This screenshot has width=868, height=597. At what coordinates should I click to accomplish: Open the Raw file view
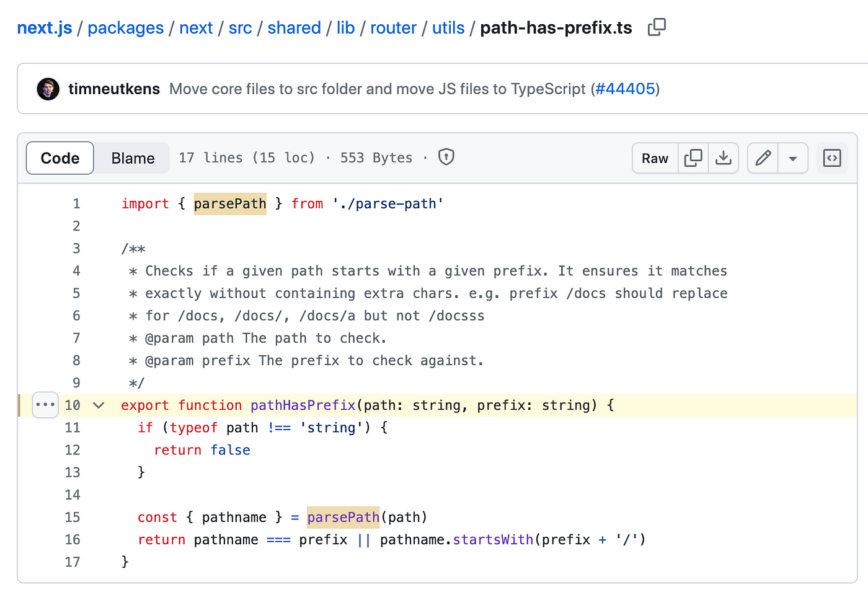[655, 158]
